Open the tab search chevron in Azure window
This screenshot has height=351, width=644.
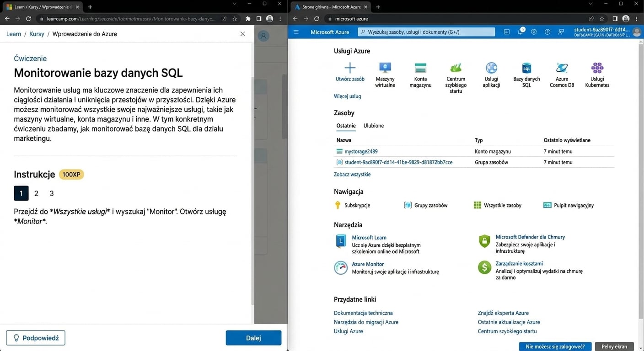point(591,4)
